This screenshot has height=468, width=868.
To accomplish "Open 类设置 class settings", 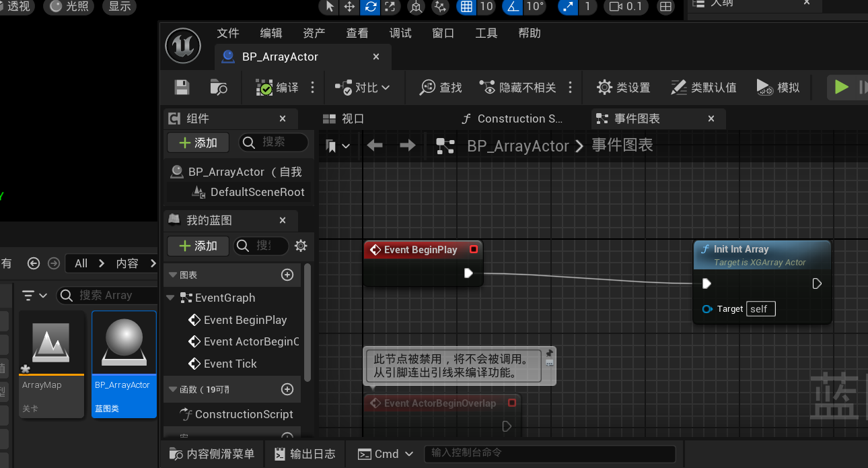I will (624, 88).
